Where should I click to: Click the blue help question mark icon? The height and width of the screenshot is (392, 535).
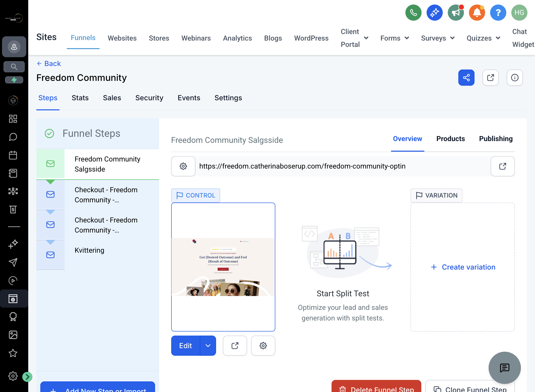(x=498, y=13)
